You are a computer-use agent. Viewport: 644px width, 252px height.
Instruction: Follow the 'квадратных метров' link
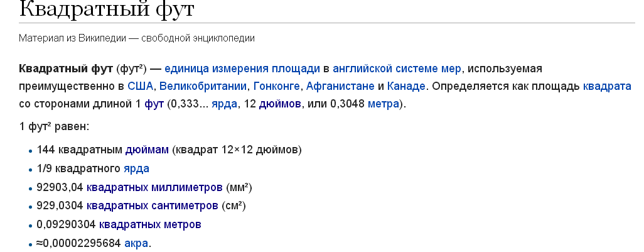(150, 224)
